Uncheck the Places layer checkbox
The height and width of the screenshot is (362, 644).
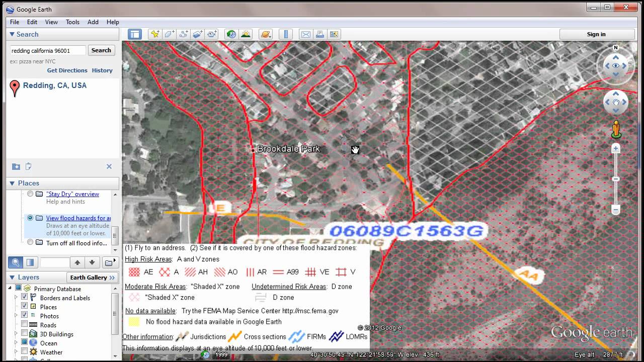coord(24,307)
